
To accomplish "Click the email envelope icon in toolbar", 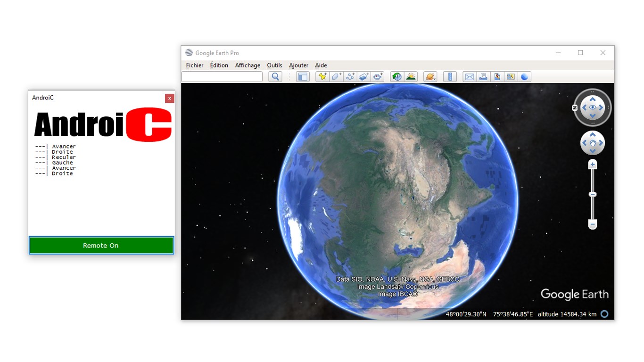I will [x=470, y=76].
